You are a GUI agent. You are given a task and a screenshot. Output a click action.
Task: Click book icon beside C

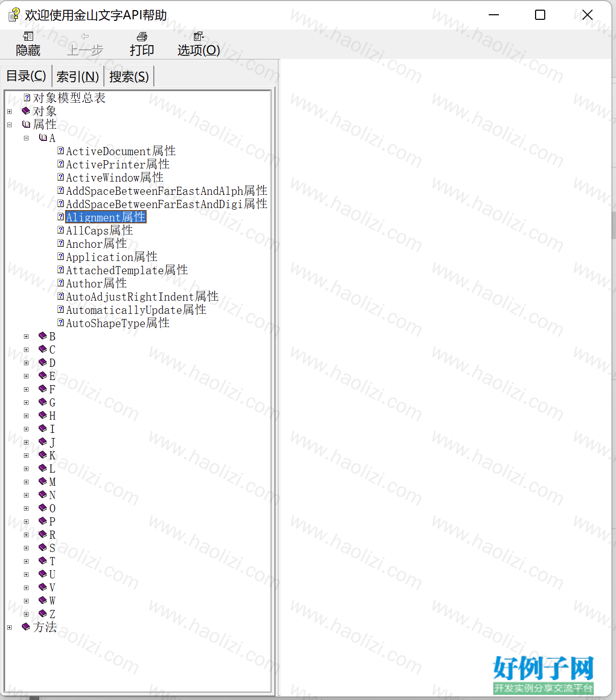pos(43,349)
